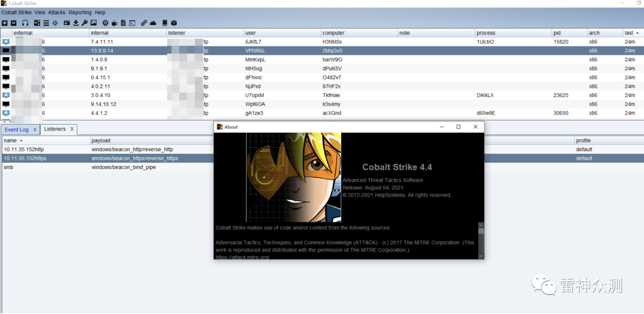The height and width of the screenshot is (314, 644).
Task: Select session with computer O482v7
Action: coord(322,77)
